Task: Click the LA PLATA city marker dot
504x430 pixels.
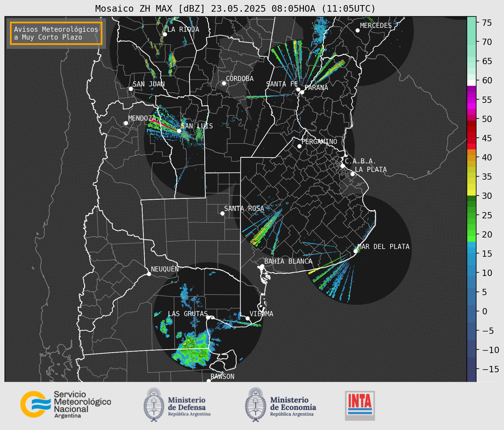Action: point(353,174)
